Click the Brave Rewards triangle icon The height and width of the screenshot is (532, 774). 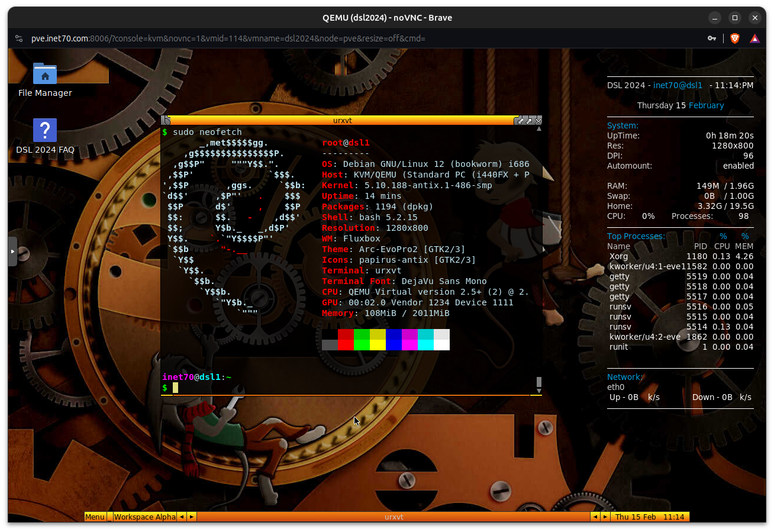coord(755,38)
